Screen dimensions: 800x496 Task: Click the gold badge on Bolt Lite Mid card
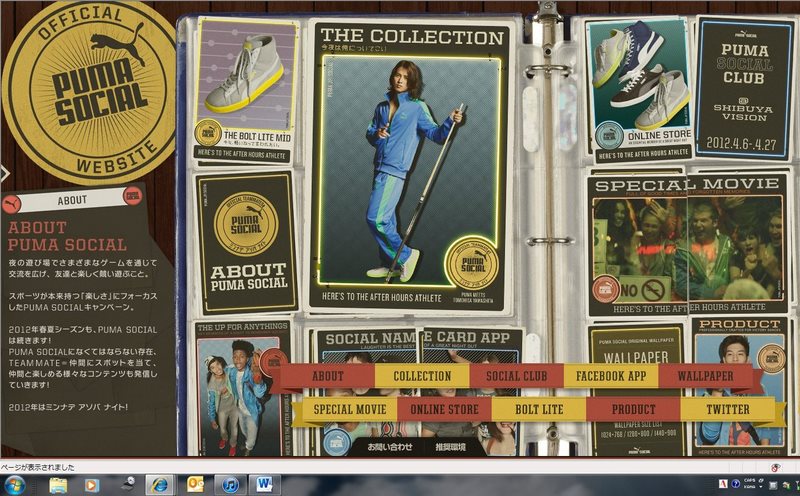click(208, 133)
